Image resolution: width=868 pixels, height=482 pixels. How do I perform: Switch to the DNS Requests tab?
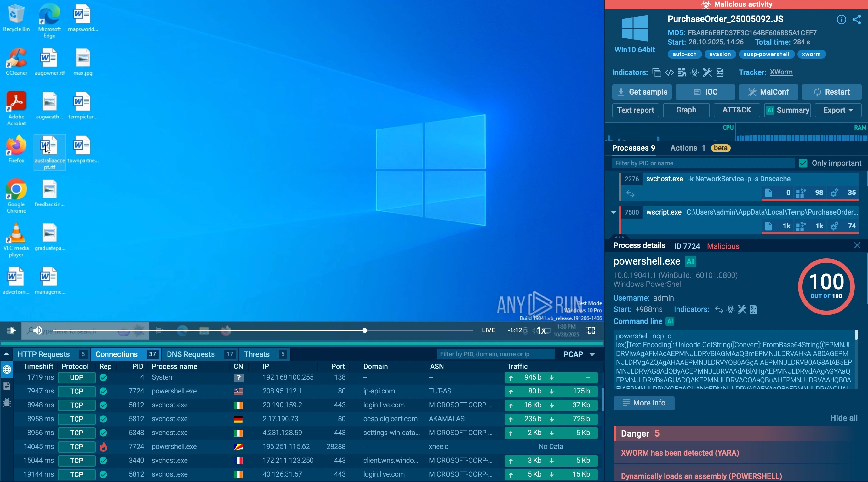(191, 354)
